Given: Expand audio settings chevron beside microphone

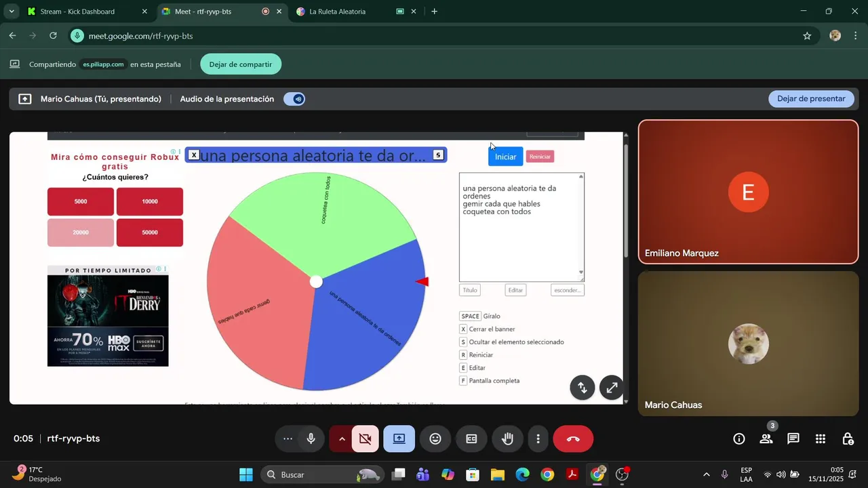Looking at the screenshot, I should 342,439.
